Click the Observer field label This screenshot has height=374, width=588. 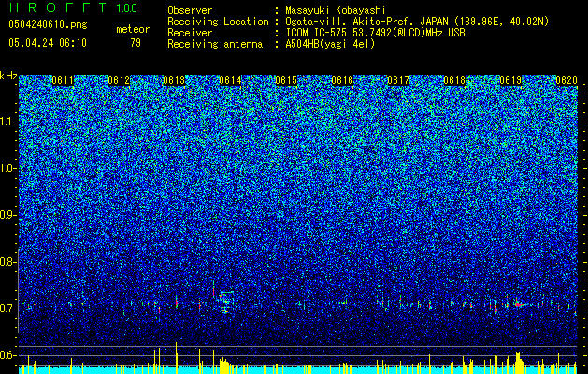click(x=190, y=10)
